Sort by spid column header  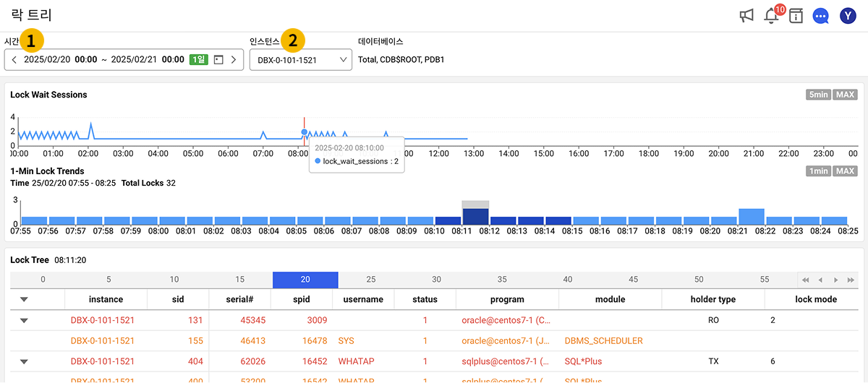(302, 299)
